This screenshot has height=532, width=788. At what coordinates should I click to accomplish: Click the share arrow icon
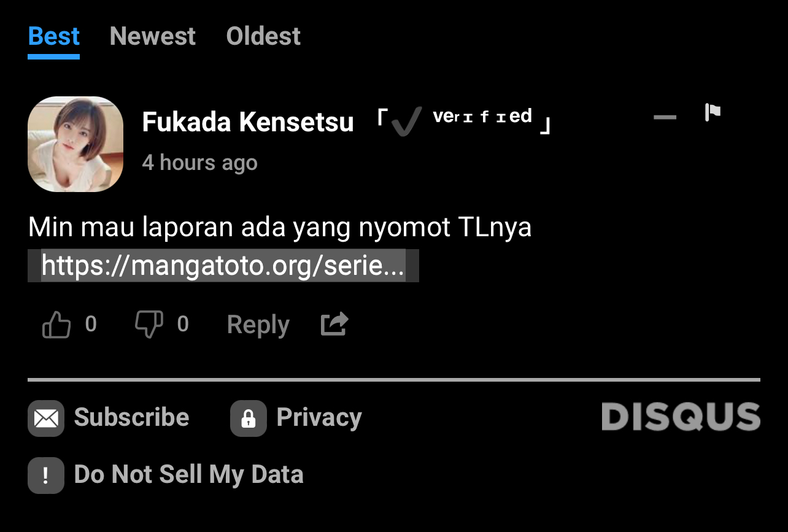point(334,324)
